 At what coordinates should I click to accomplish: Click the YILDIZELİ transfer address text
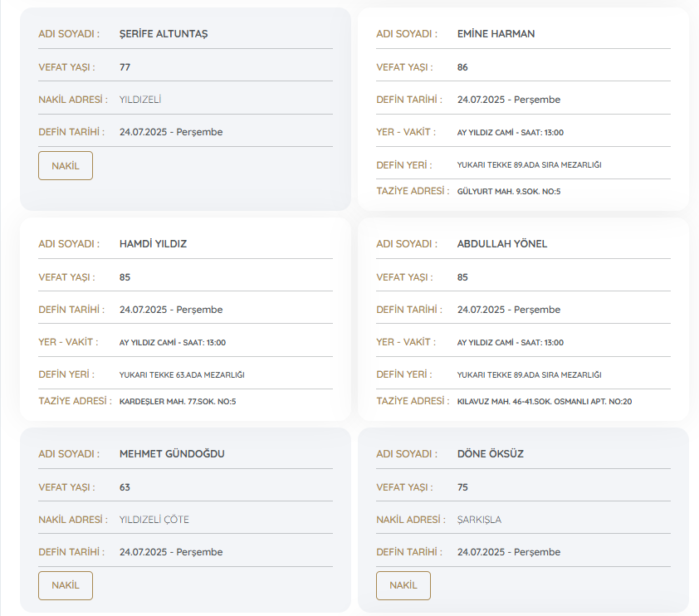[140, 100]
